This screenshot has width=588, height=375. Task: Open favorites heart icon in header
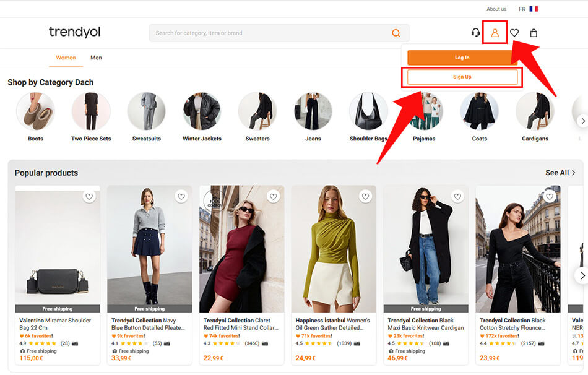[x=514, y=33]
